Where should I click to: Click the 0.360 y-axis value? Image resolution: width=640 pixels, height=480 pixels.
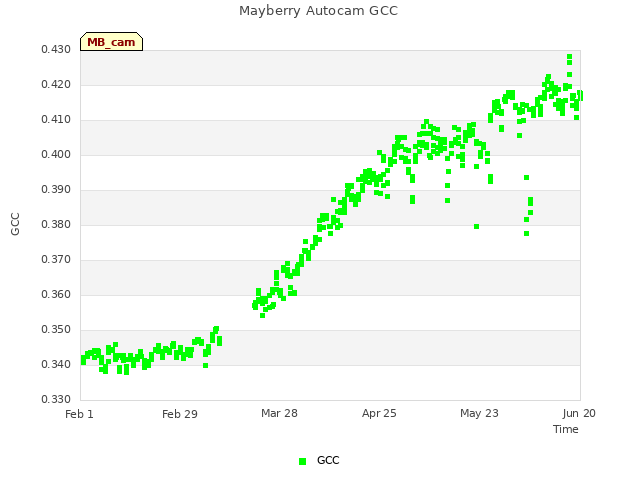click(56, 294)
